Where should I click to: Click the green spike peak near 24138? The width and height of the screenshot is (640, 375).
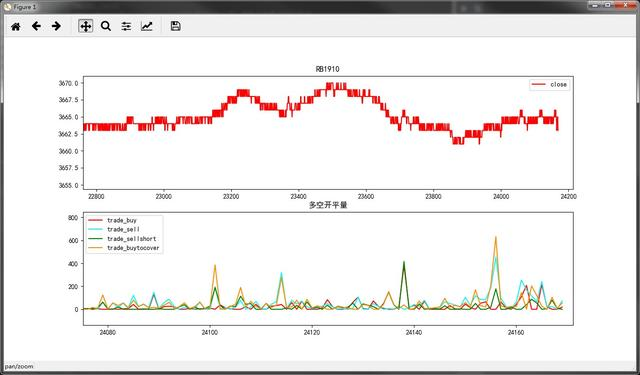pos(404,262)
